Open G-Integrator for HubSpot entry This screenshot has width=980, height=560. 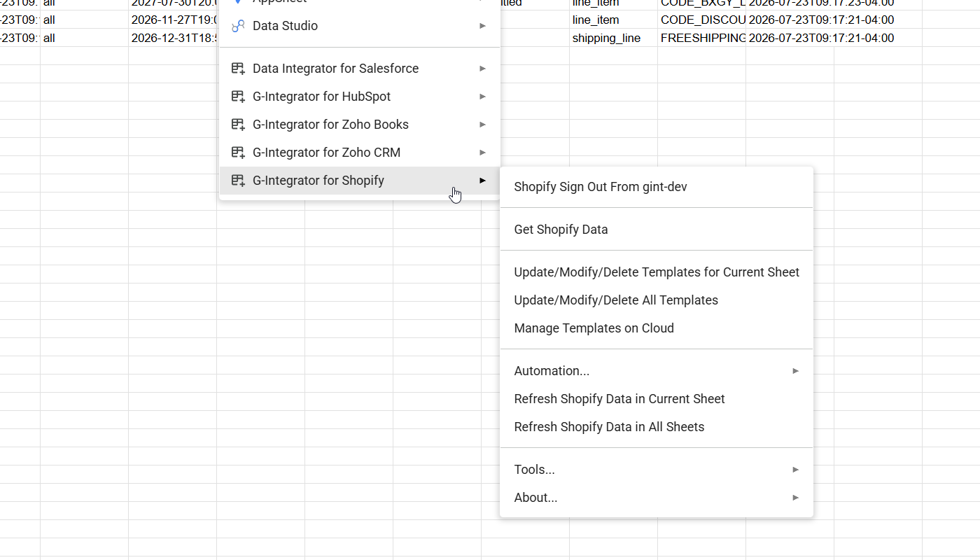click(x=360, y=97)
